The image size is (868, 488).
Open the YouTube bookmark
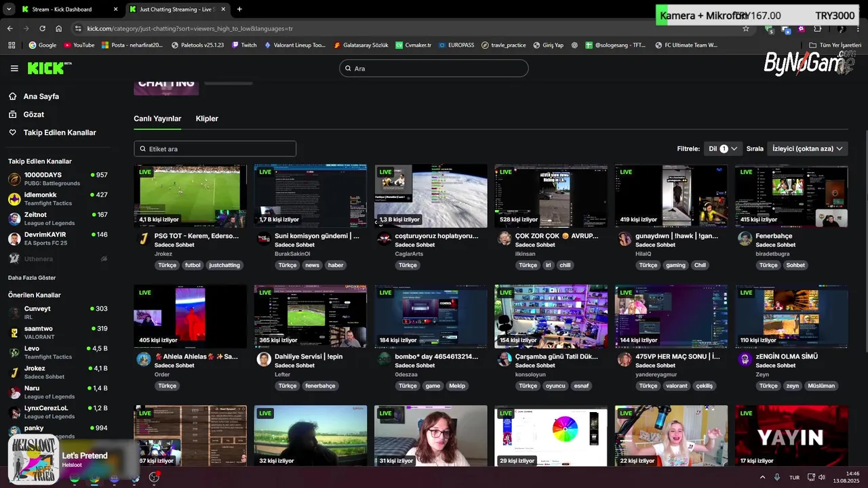point(79,45)
